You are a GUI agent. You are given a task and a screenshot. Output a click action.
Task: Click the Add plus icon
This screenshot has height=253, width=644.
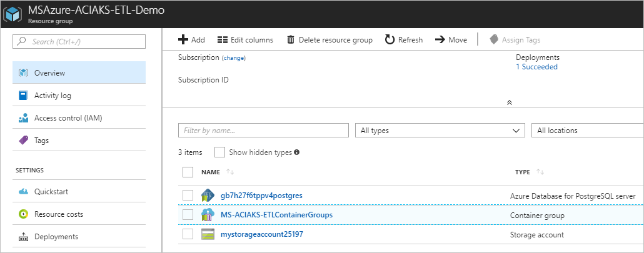tap(183, 39)
